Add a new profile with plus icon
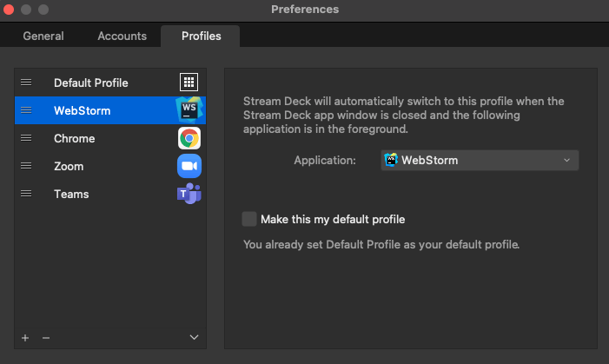This screenshot has width=609, height=364. point(25,338)
